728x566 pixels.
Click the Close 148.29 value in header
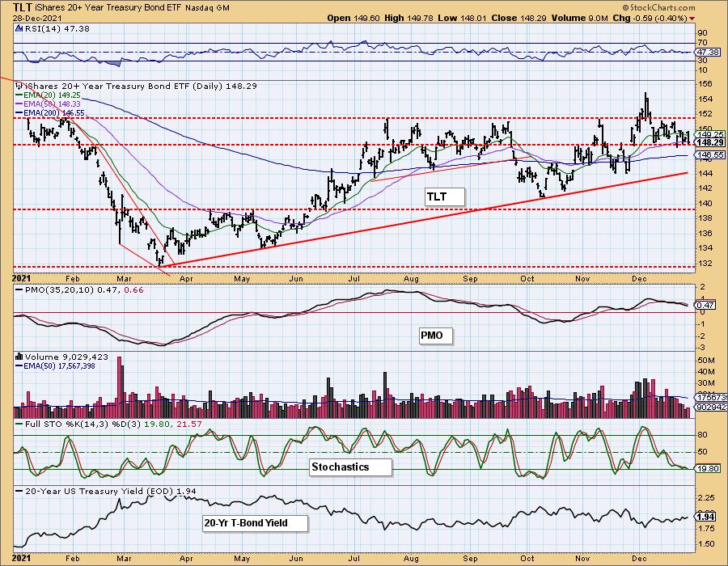pos(518,18)
